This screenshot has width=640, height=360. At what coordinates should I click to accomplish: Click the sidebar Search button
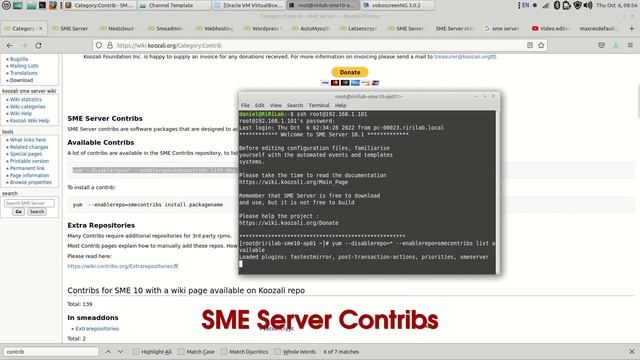pyautogui.click(x=37, y=211)
